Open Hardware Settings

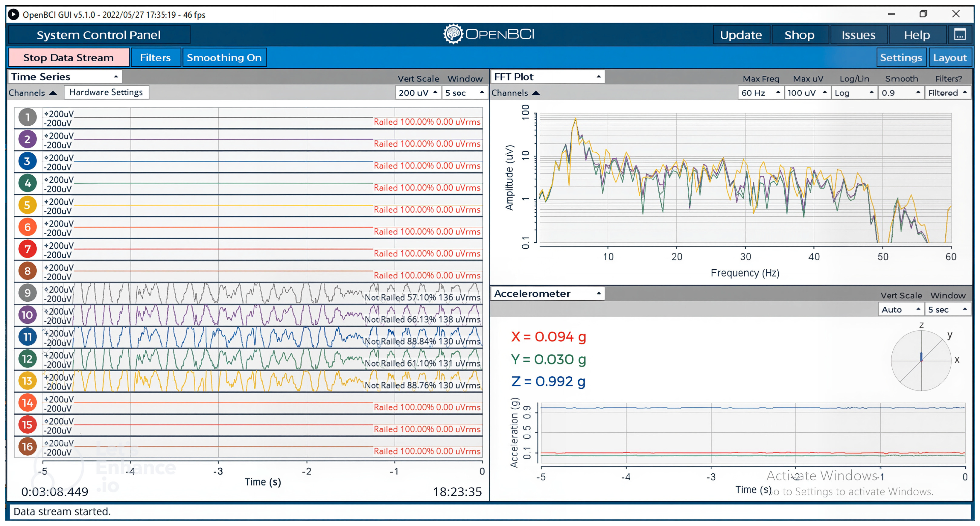[x=106, y=92]
